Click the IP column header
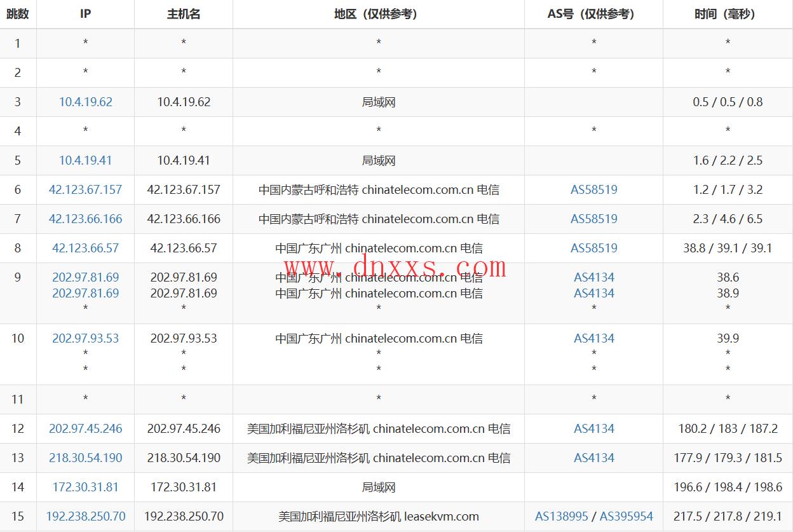This screenshot has height=532, width=793. pos(85,14)
